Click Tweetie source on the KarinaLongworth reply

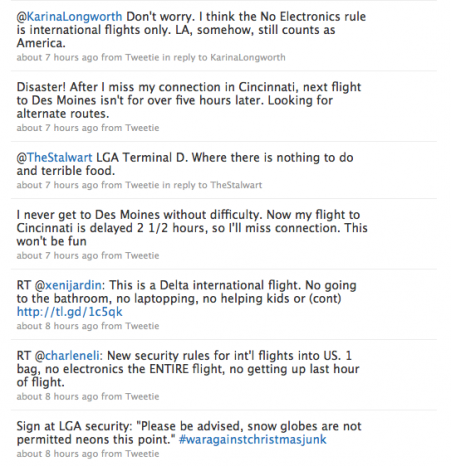click(x=142, y=57)
